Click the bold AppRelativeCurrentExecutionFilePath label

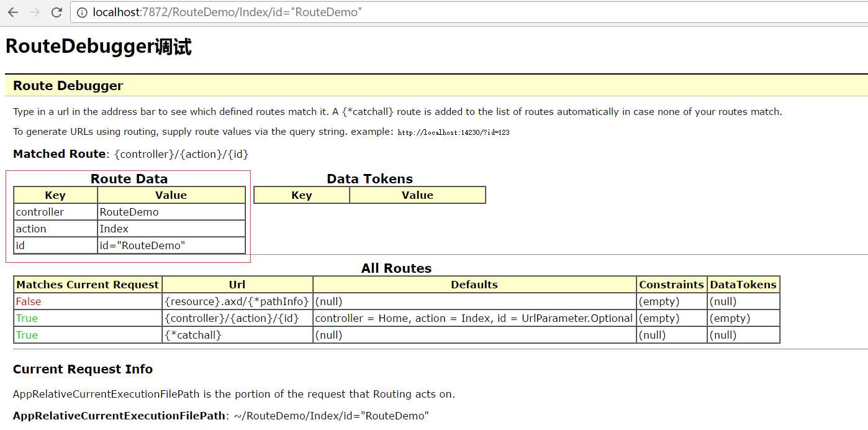[119, 416]
